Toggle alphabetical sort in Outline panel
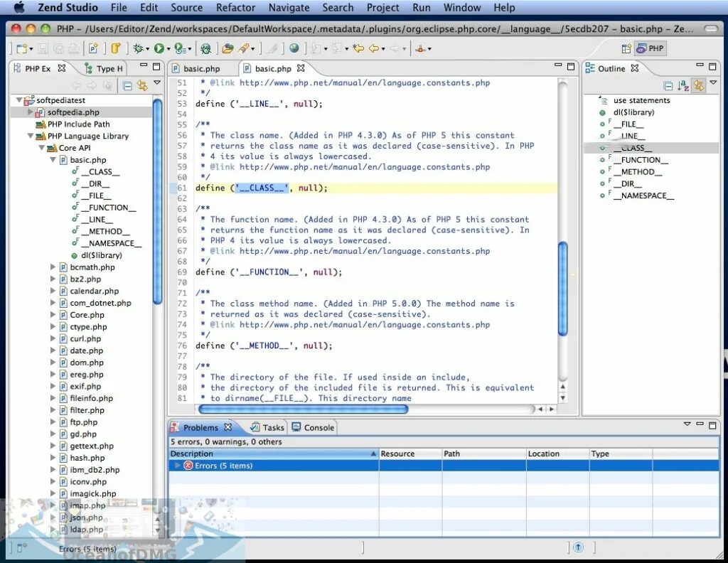This screenshot has width=728, height=563. (x=683, y=85)
